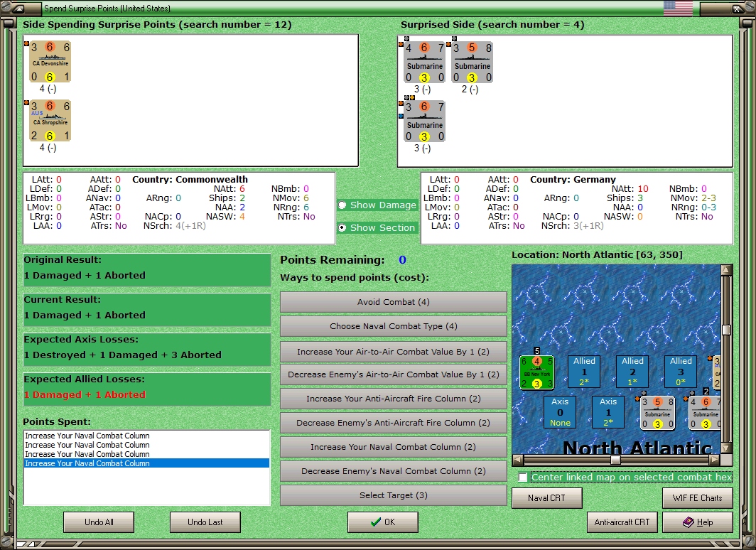Click Decrease Enemy's Naval Combat Column button
This screenshot has height=550, width=756.
click(394, 471)
